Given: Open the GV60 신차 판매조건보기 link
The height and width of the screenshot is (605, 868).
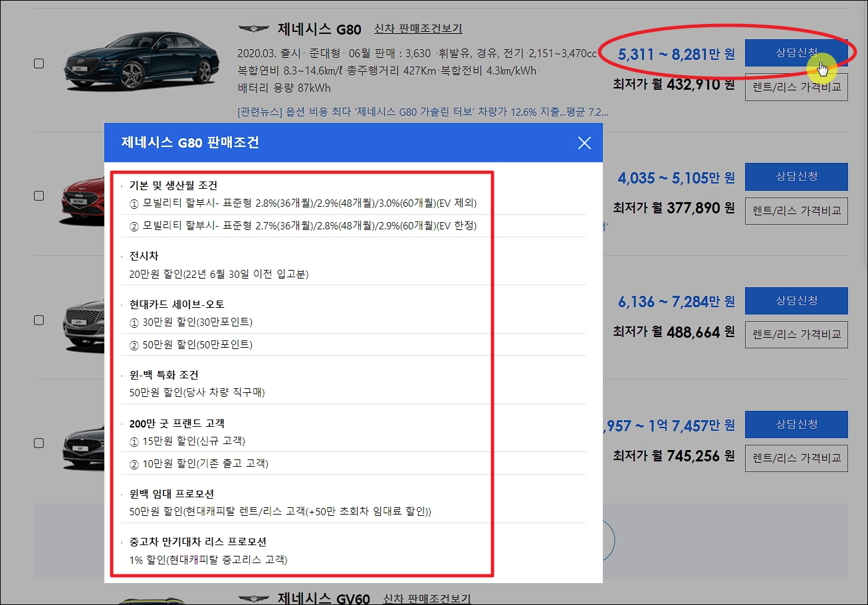Looking at the screenshot, I should click(x=427, y=598).
